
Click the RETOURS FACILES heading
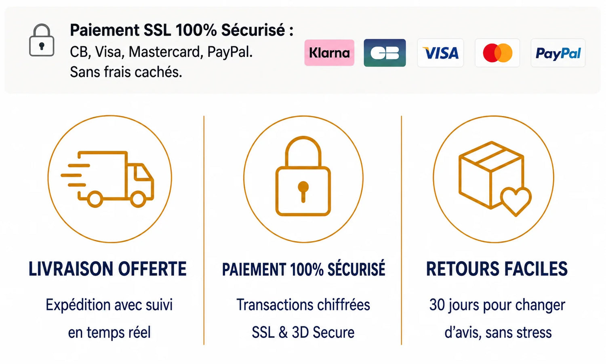coord(497,269)
